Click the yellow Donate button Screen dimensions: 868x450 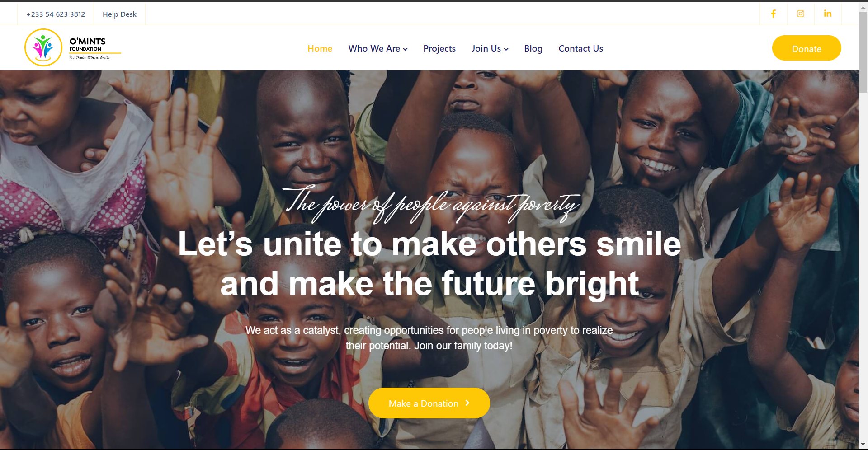tap(807, 48)
